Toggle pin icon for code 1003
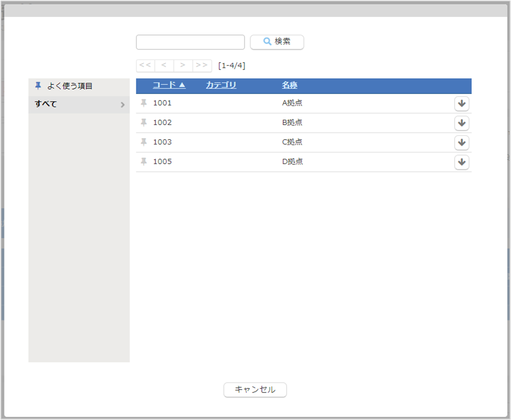 [143, 142]
